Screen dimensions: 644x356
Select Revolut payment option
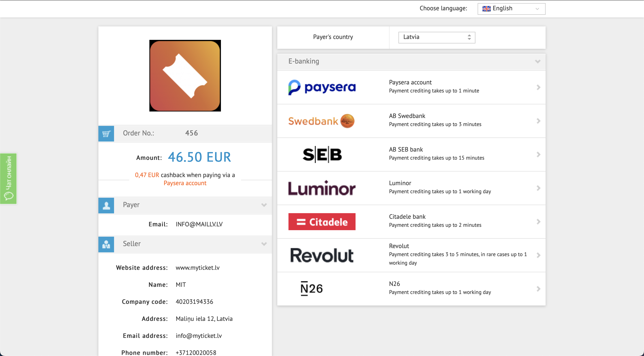[x=411, y=255]
